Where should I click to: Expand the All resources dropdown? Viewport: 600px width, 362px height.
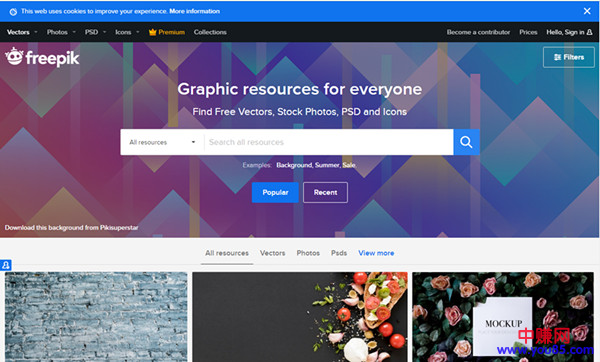coord(162,142)
